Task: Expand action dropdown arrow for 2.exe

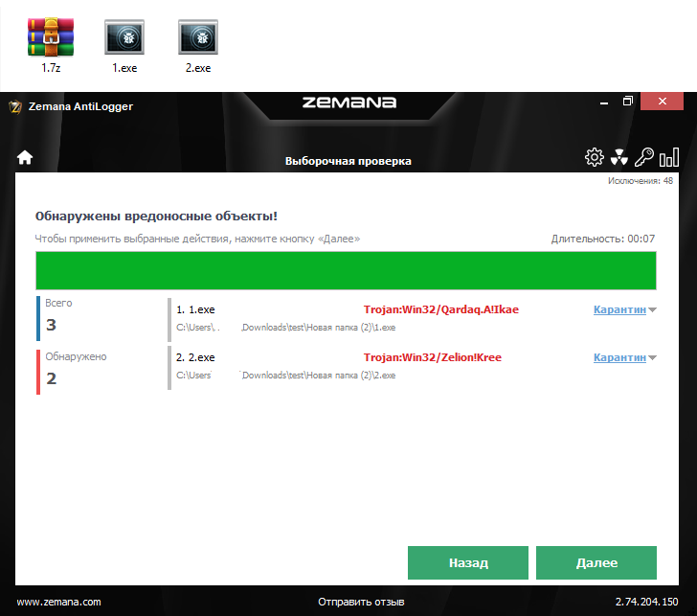Action: coord(652,358)
